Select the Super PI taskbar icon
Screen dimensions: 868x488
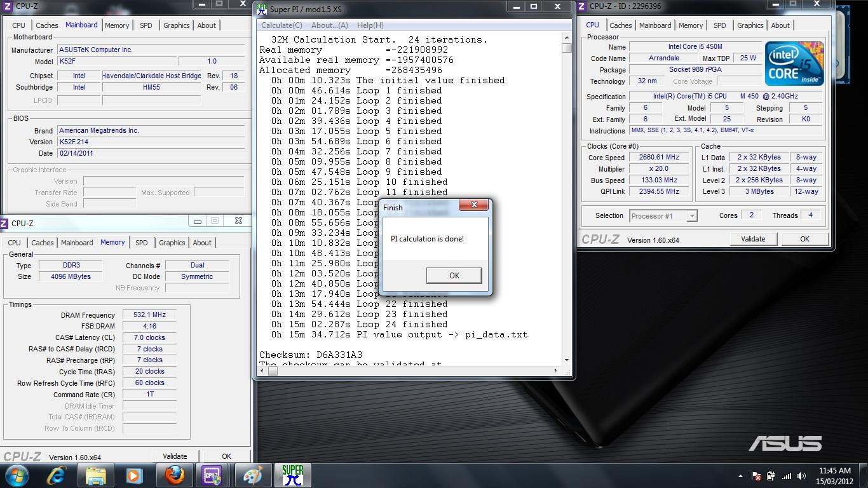click(x=292, y=475)
